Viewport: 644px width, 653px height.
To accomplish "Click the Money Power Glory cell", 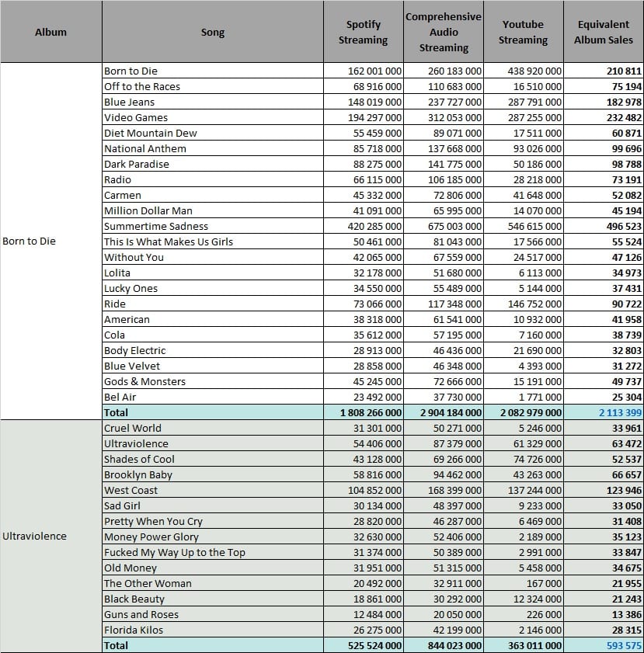I will pos(212,537).
